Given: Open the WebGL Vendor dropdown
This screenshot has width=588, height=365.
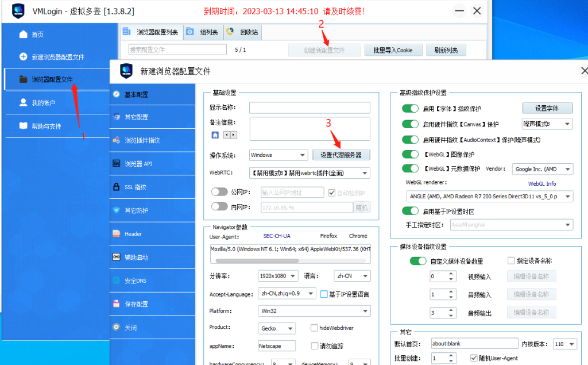Looking at the screenshot, I should 543,169.
